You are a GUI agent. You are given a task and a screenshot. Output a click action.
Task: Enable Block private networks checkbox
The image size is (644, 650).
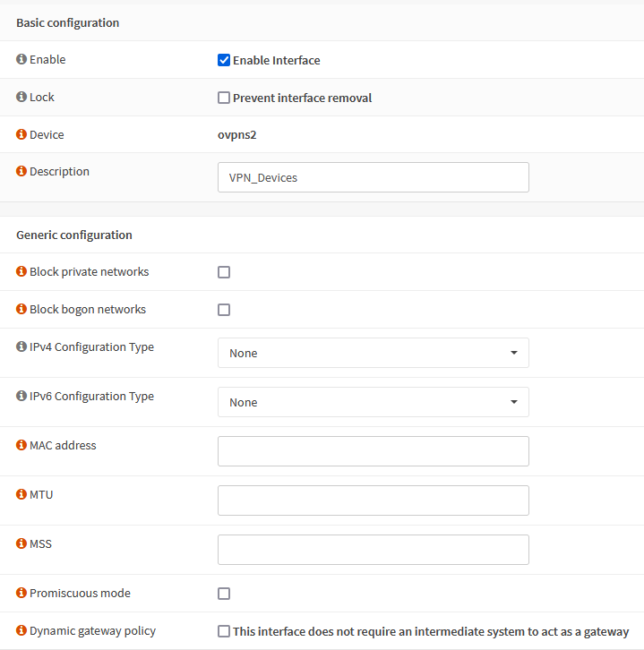tap(224, 272)
